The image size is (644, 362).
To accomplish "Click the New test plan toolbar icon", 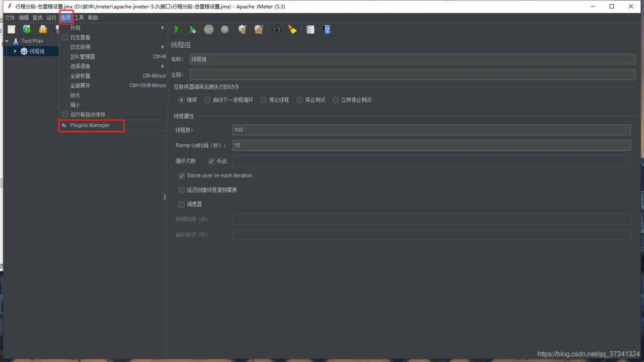I will (x=12, y=30).
